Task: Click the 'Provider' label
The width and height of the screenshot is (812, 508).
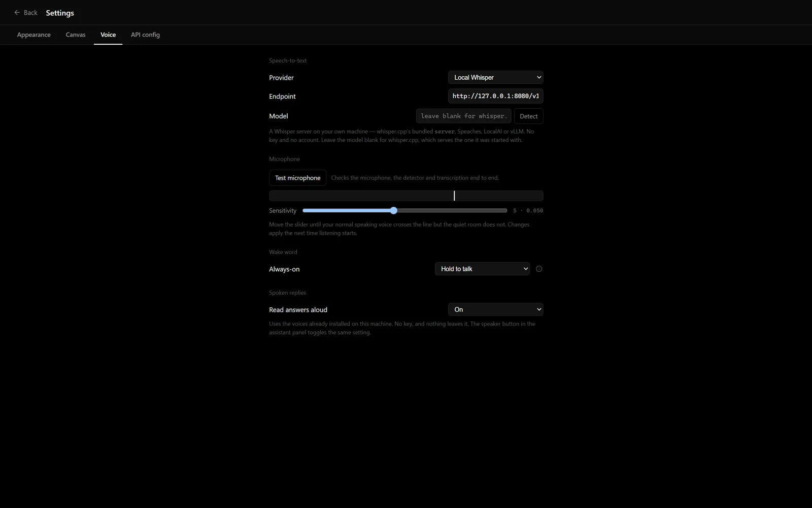Action: (x=281, y=78)
